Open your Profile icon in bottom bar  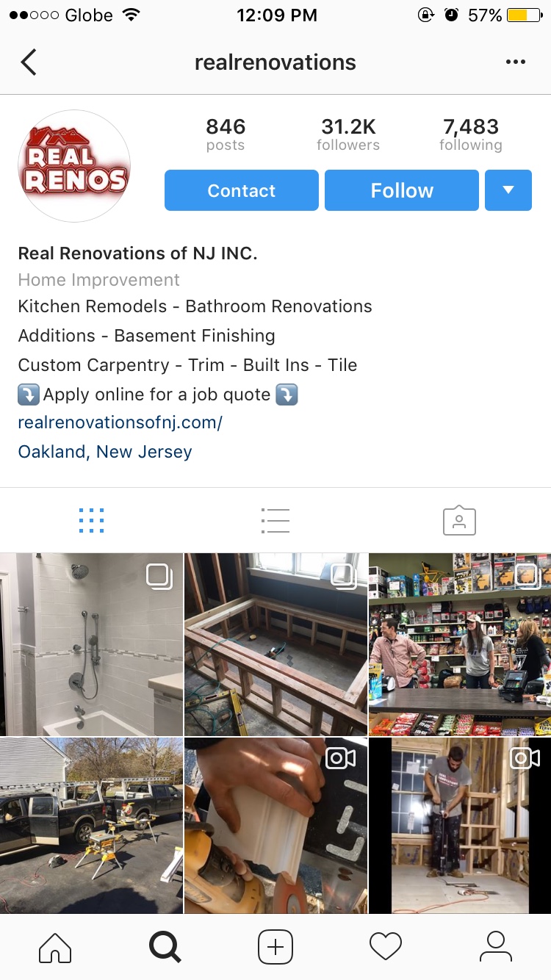click(x=496, y=946)
